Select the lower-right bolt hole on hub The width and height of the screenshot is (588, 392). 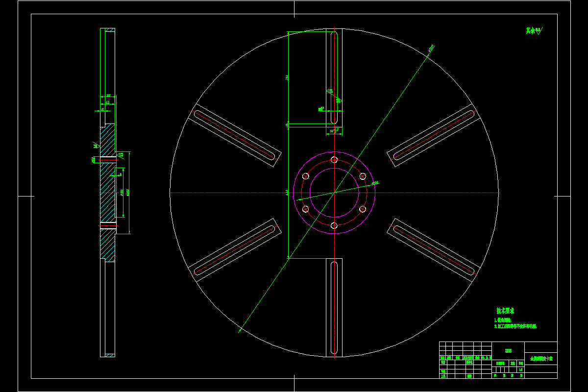363,209
